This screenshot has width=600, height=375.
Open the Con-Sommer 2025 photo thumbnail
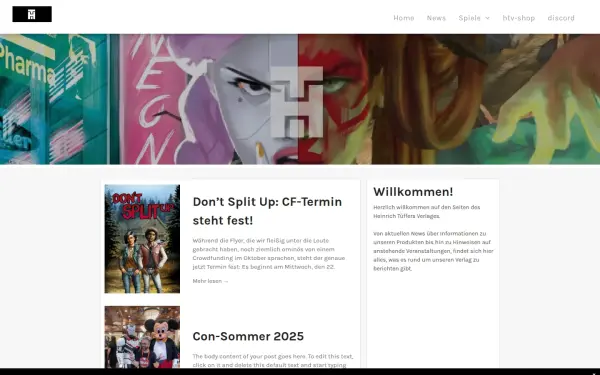click(x=142, y=337)
